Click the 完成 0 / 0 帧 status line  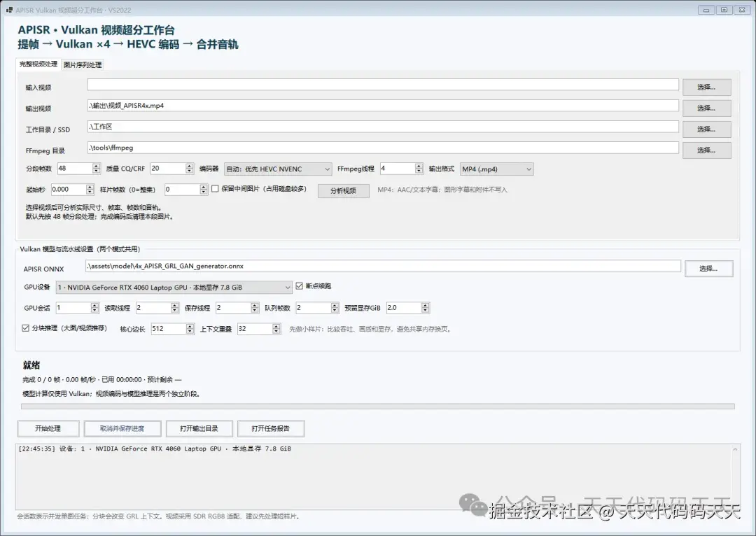tap(101, 380)
